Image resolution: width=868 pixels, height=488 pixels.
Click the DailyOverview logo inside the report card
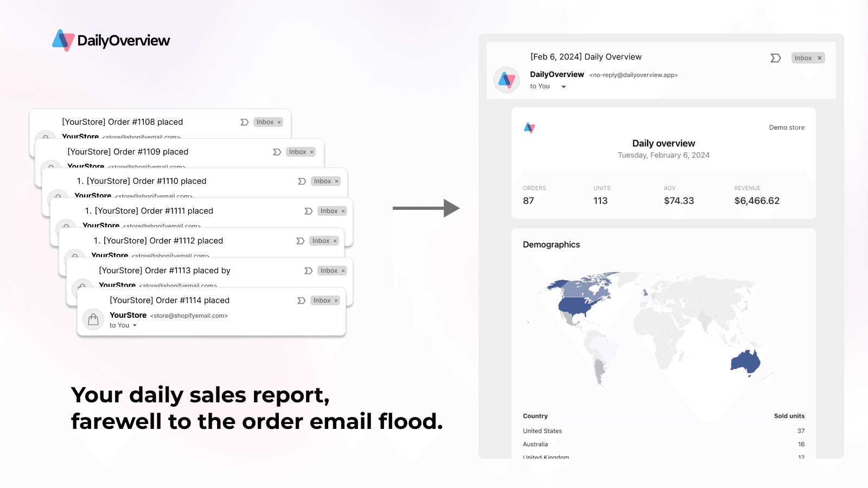(x=528, y=128)
